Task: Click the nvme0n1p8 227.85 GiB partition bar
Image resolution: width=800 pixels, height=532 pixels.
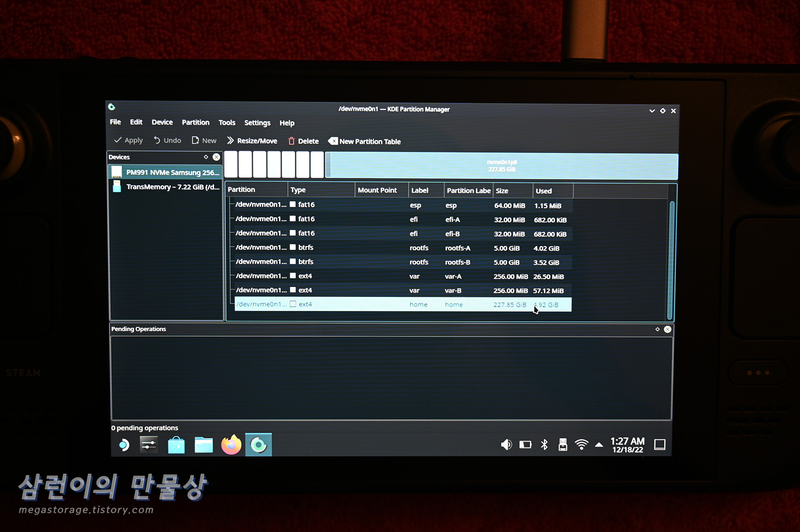Action: tap(502, 166)
